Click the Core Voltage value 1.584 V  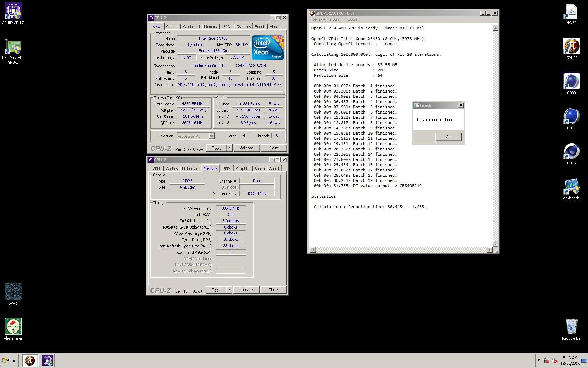point(237,57)
